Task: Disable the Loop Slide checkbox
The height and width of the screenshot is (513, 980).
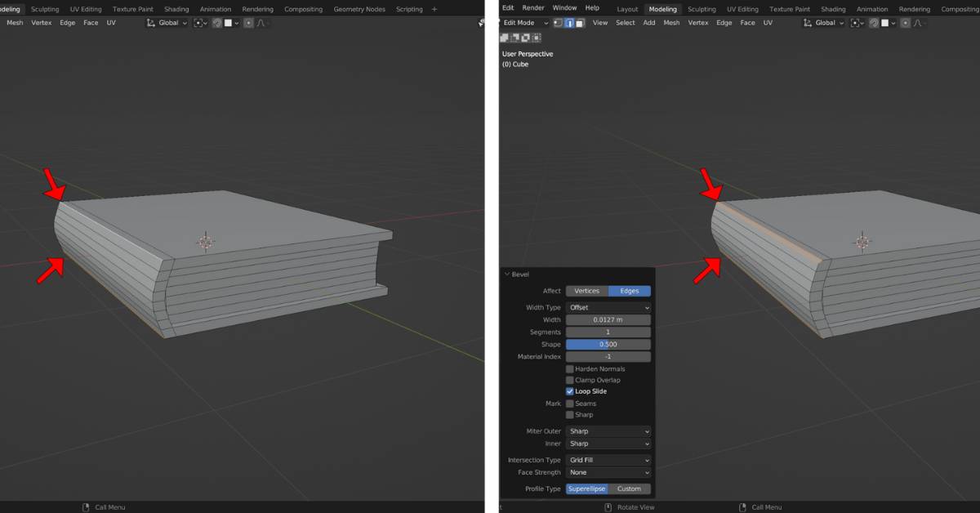Action: pos(569,391)
